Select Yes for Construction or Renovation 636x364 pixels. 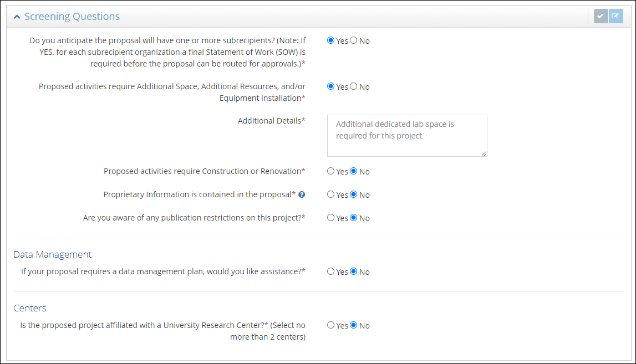click(x=331, y=171)
